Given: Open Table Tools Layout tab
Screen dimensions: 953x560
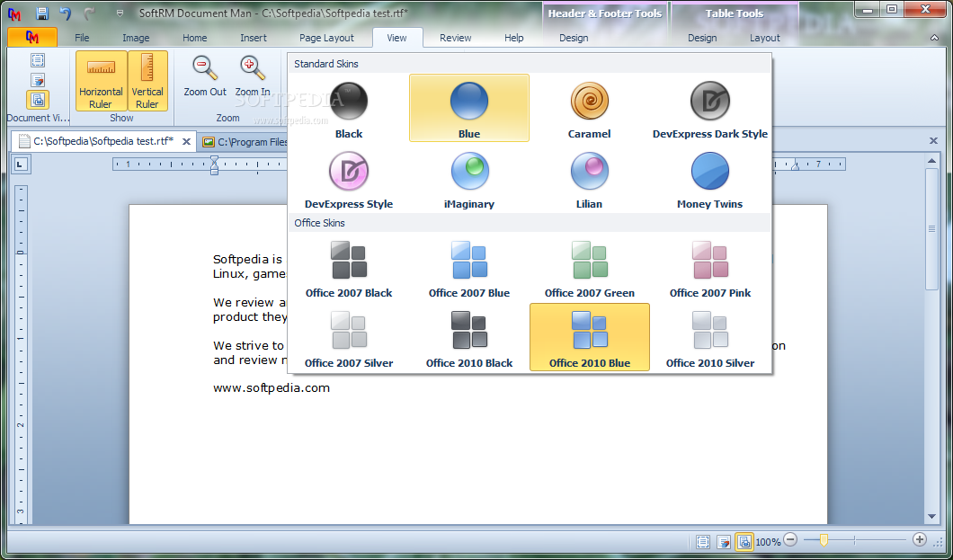Looking at the screenshot, I should 764,38.
